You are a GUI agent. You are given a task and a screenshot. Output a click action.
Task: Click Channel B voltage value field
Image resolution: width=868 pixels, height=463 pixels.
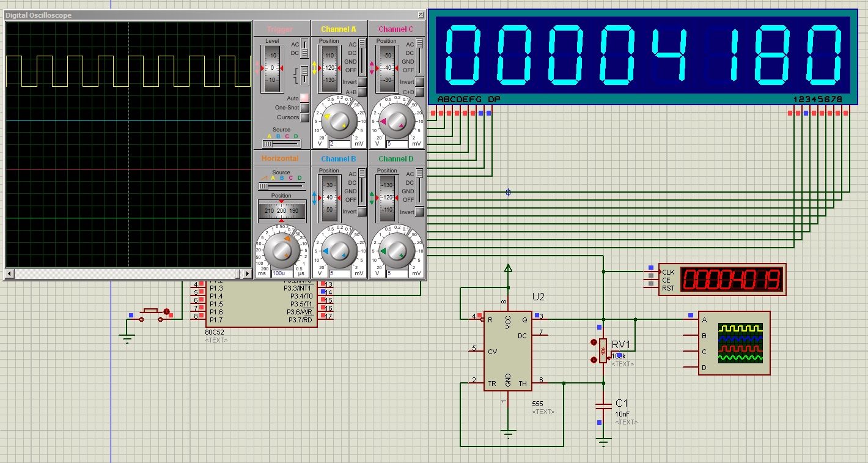(339, 274)
